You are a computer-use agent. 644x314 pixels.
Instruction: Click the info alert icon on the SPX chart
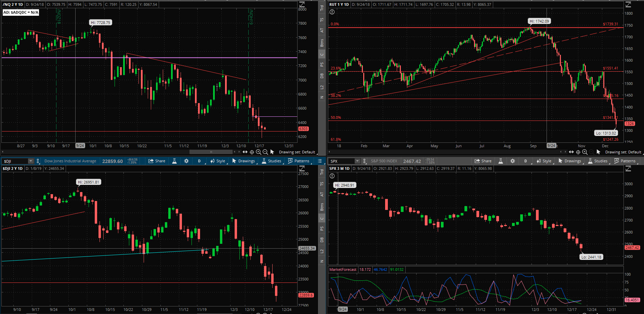(332, 176)
